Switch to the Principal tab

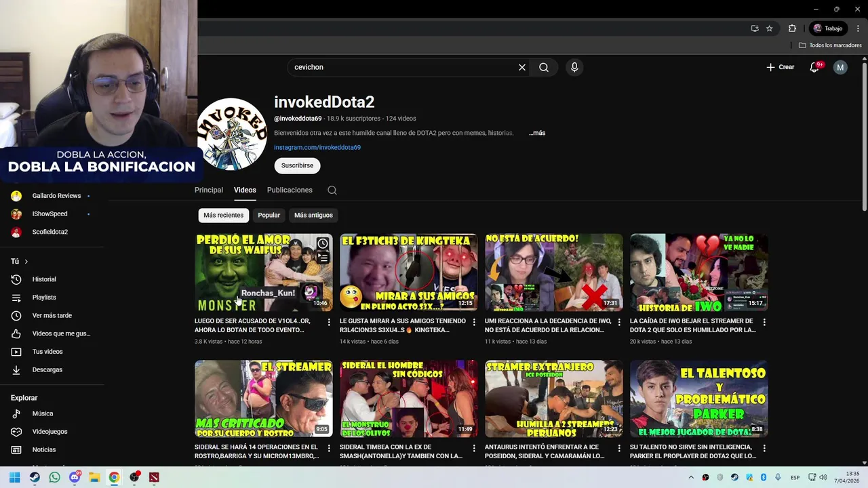coord(209,190)
